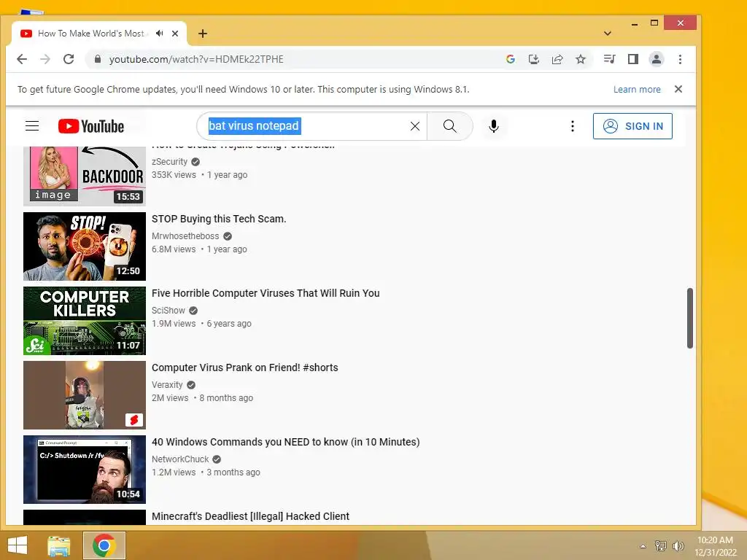Open 'Computer Virus Prank on Friend!' title
The width and height of the screenshot is (747, 560).
click(x=245, y=367)
